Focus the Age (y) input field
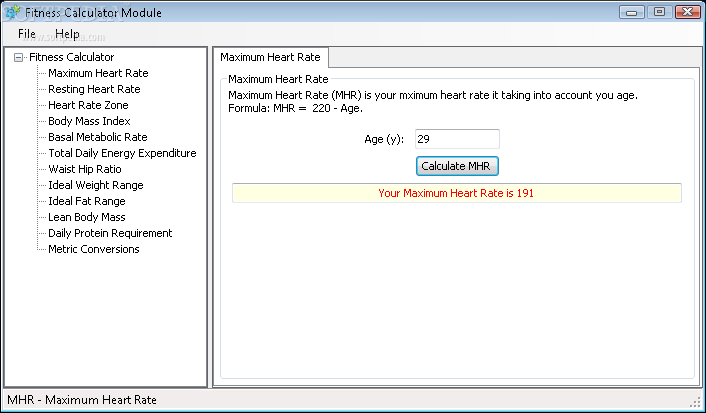The image size is (706, 413). tap(457, 139)
